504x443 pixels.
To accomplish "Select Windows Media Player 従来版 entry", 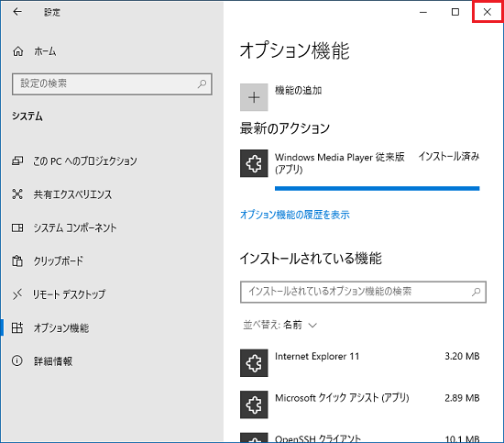I will (340, 163).
